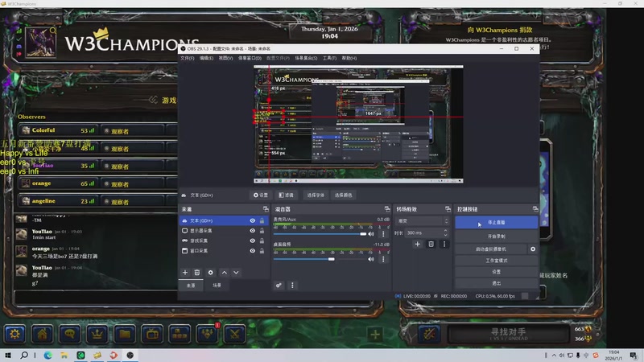Open W3Champions chat bubble button

[x=70, y=334]
